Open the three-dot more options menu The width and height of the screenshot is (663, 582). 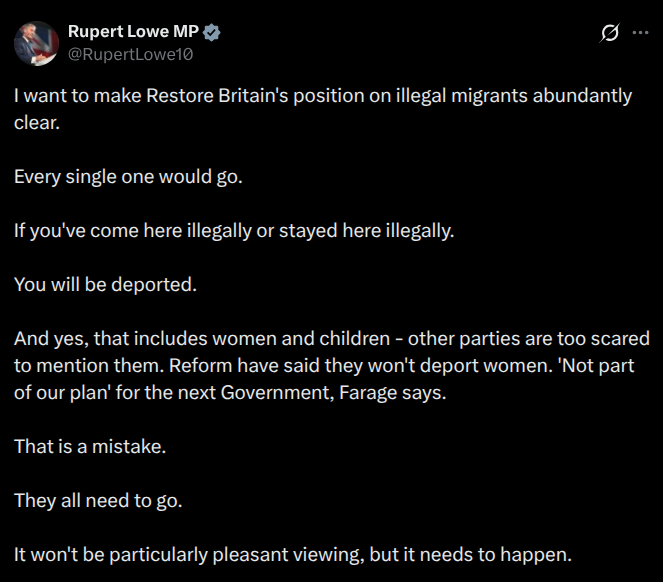coord(640,33)
